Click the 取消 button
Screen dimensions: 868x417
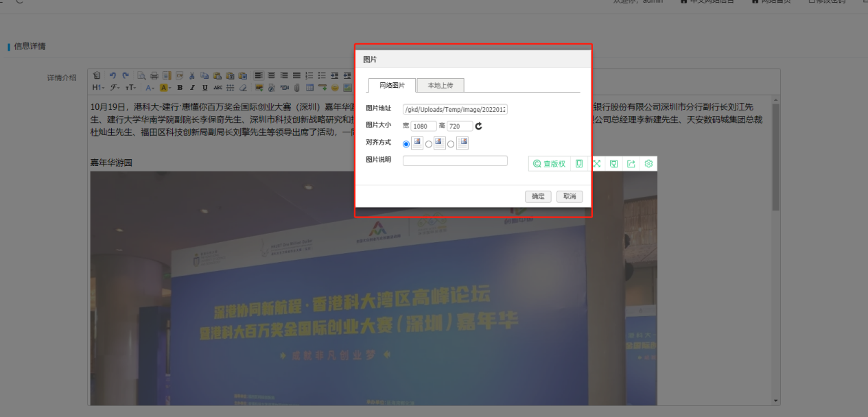[x=570, y=197]
